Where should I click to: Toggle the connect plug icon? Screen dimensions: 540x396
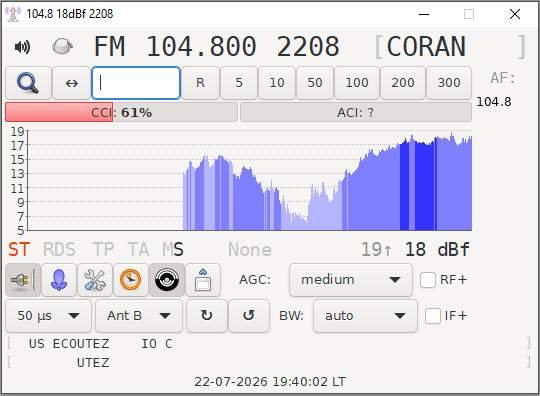point(23,280)
